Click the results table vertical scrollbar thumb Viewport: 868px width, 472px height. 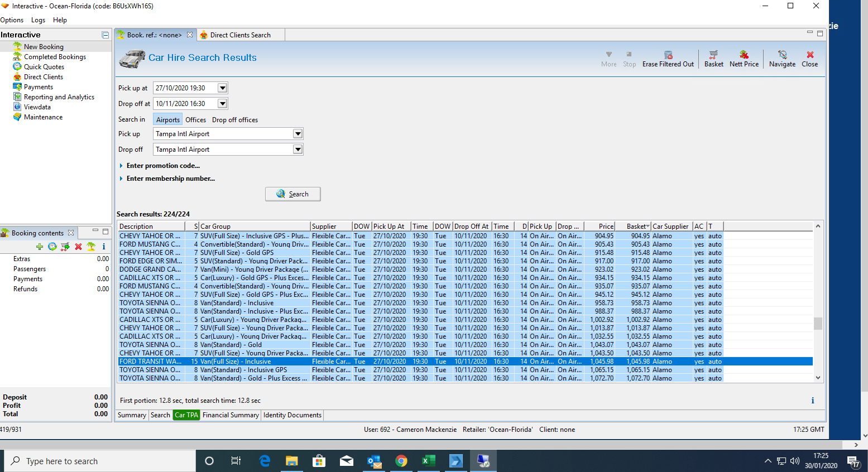coord(818,324)
